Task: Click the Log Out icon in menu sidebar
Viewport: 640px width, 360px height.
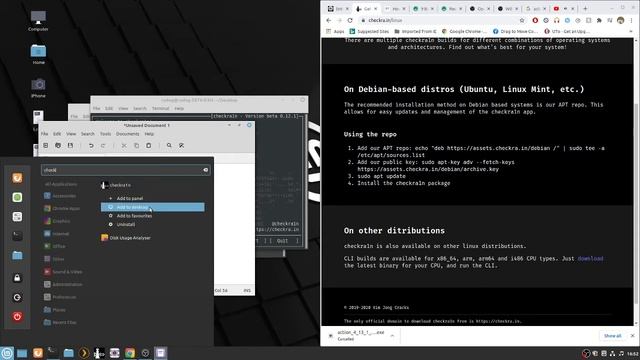Action: tap(17, 297)
